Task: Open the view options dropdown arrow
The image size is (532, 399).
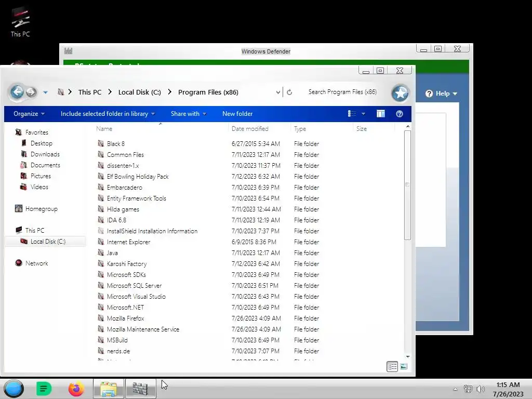Action: (x=363, y=114)
